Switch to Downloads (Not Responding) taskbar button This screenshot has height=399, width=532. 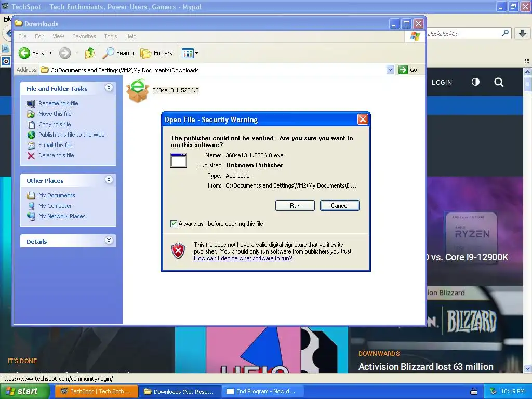[x=180, y=392]
